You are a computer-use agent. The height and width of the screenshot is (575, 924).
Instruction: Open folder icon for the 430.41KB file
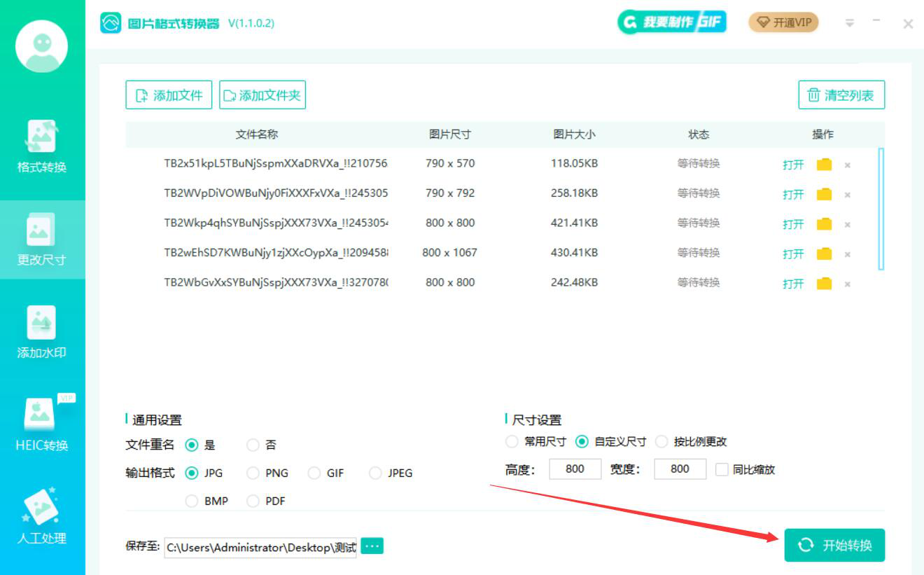pos(825,254)
